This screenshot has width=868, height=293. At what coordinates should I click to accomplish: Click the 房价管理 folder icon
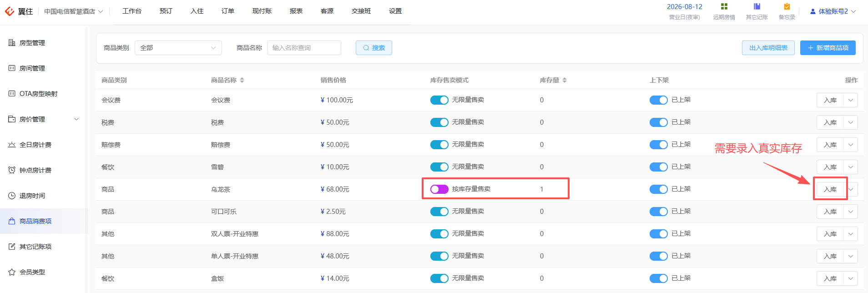[x=12, y=119]
